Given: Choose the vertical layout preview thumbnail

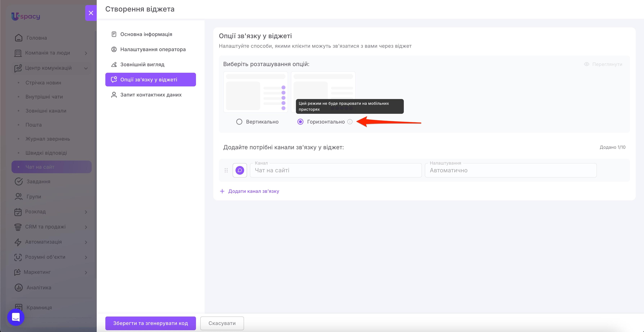Looking at the screenshot, I should pyautogui.click(x=255, y=92).
